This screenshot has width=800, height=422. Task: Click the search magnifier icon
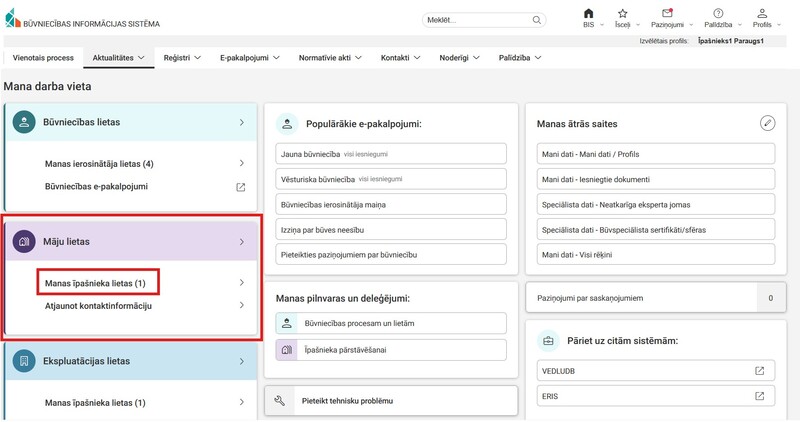tap(537, 20)
